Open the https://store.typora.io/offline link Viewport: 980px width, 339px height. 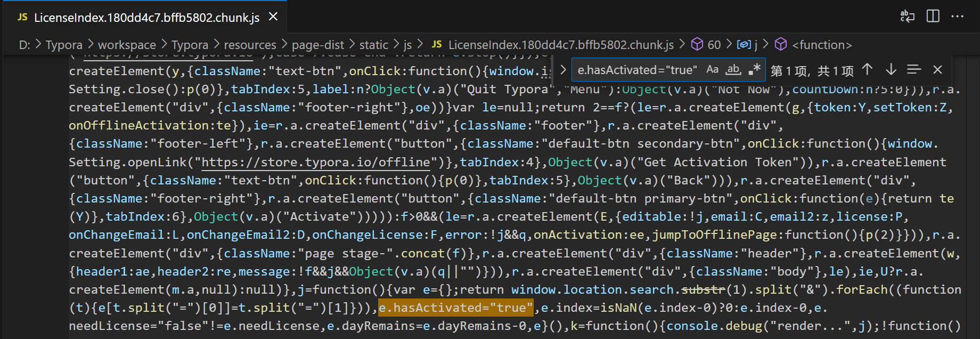[315, 162]
